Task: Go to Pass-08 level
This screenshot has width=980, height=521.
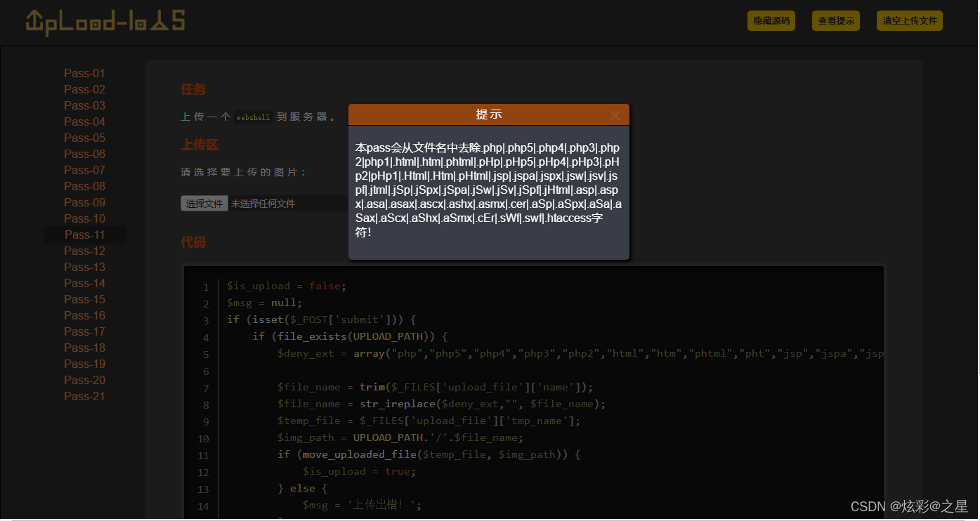Action: 84,186
